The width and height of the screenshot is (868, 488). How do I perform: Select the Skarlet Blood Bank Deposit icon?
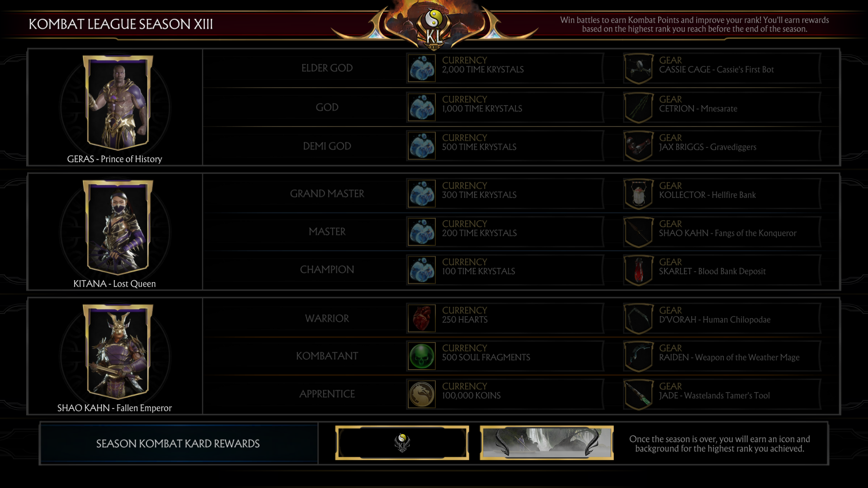[638, 270]
